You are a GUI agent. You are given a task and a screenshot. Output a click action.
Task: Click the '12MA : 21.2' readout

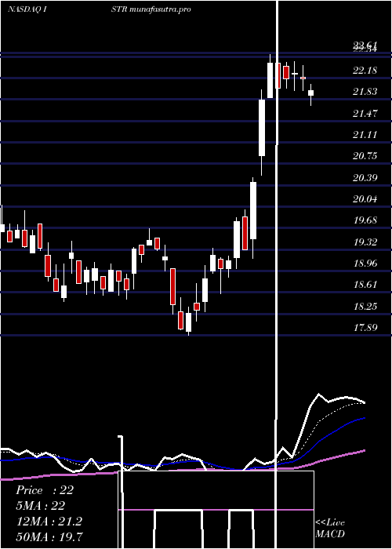click(49, 521)
